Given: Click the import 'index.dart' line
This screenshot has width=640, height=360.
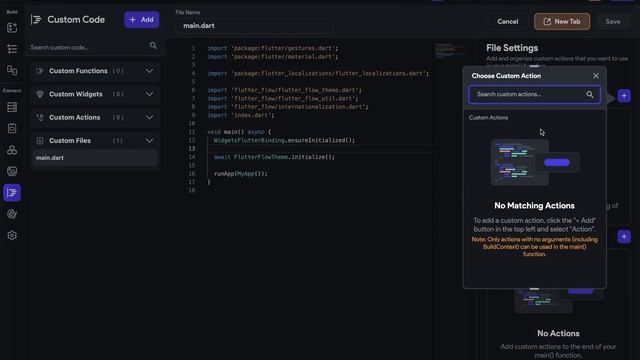Looking at the screenshot, I should click(x=241, y=116).
